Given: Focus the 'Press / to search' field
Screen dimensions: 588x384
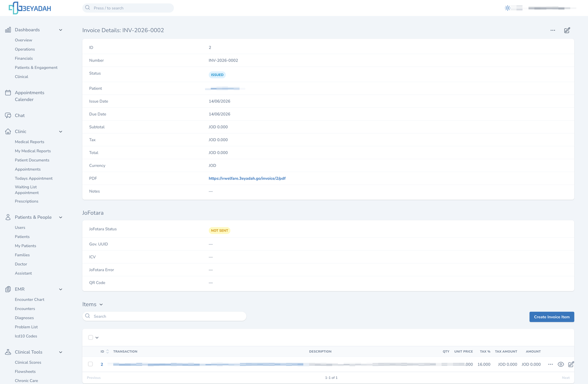Looking at the screenshot, I should point(128,8).
